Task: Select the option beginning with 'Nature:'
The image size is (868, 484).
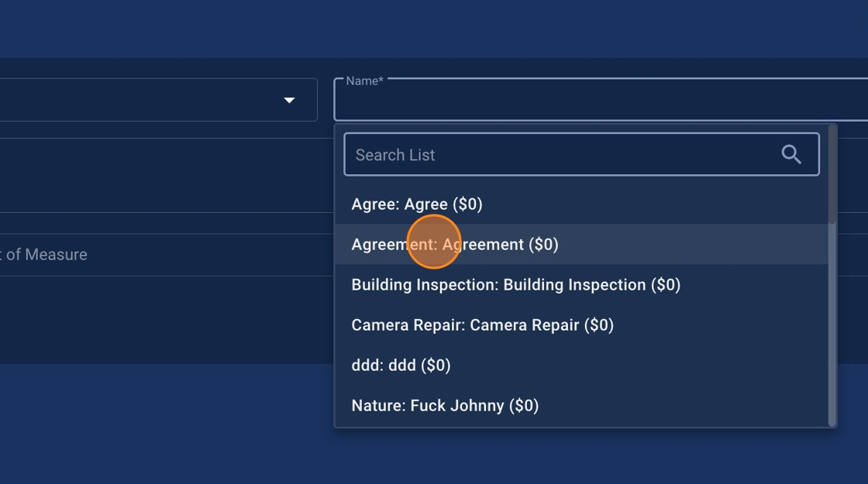Action: 445,406
